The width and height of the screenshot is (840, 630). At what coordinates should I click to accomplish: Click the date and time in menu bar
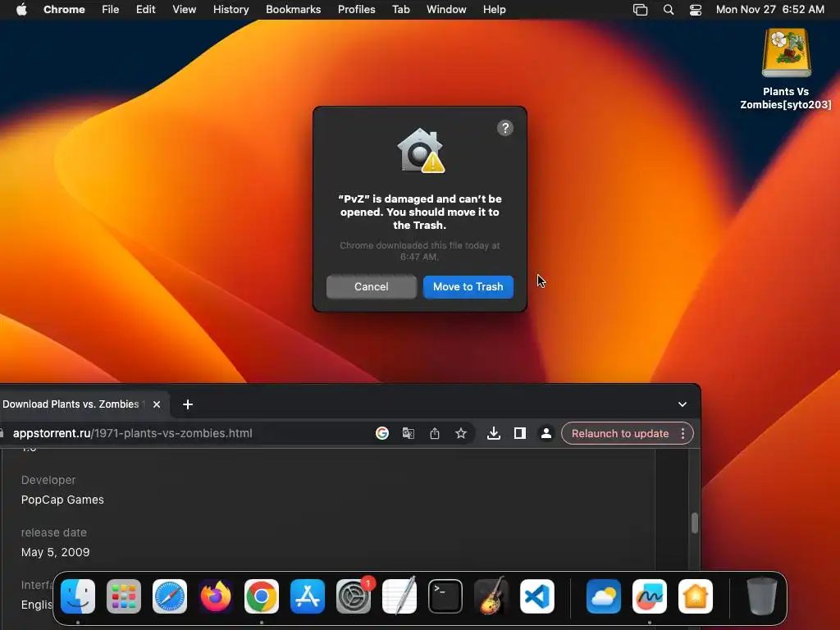(769, 10)
